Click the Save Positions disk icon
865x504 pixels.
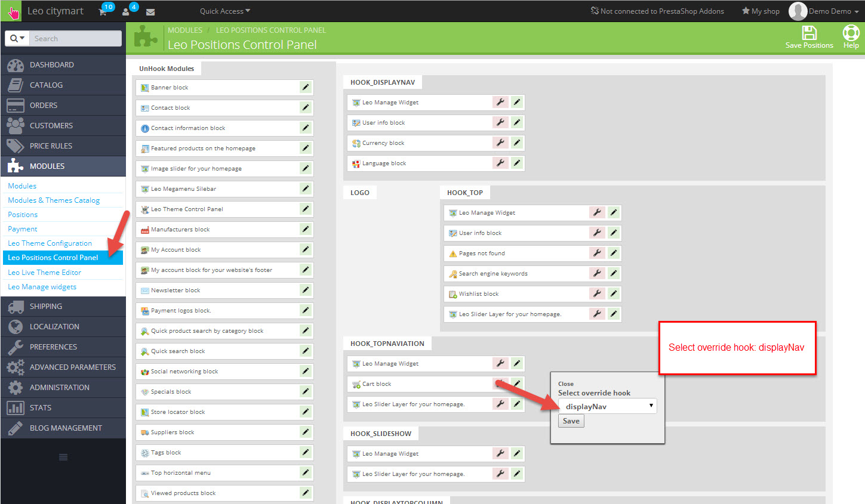click(809, 33)
